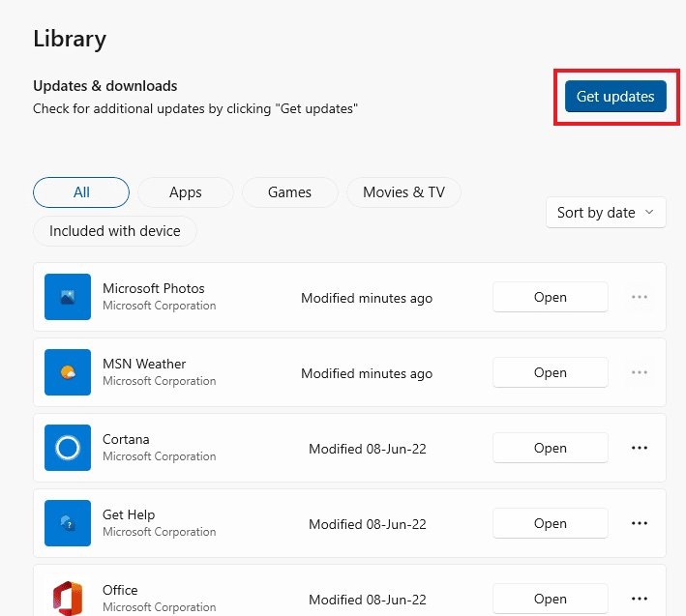Open more options for MSN Weather
The image size is (686, 616).
[x=639, y=372]
